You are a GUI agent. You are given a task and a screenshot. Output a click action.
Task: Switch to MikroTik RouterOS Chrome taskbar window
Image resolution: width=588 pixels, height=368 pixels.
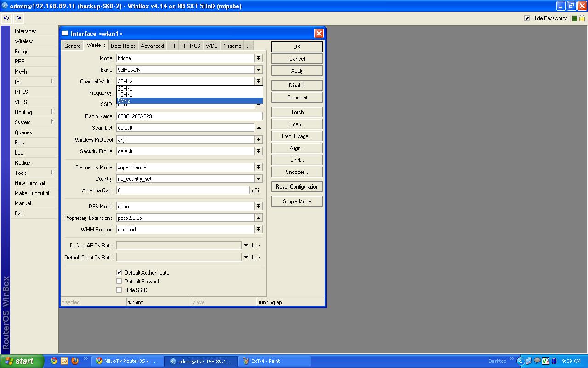pos(128,361)
